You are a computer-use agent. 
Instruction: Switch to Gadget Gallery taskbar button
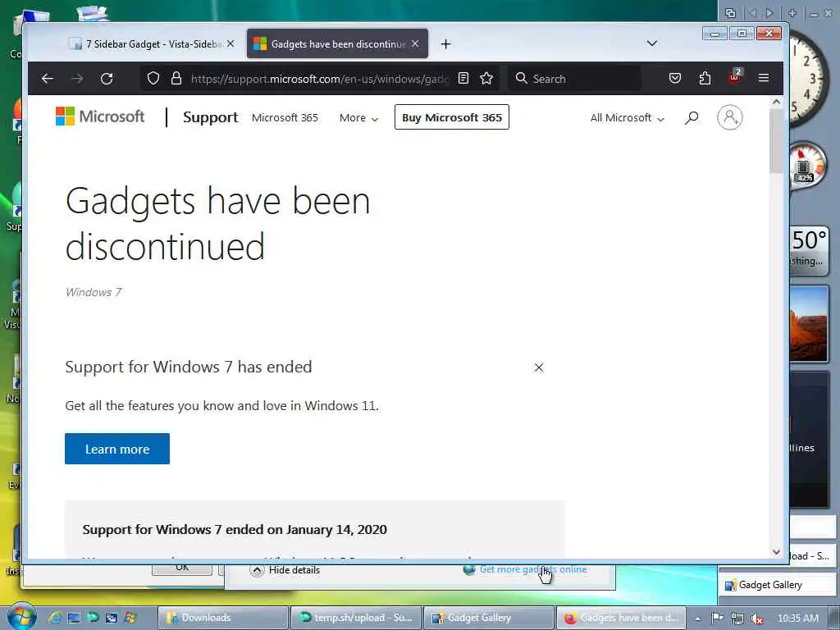pyautogui.click(x=489, y=618)
